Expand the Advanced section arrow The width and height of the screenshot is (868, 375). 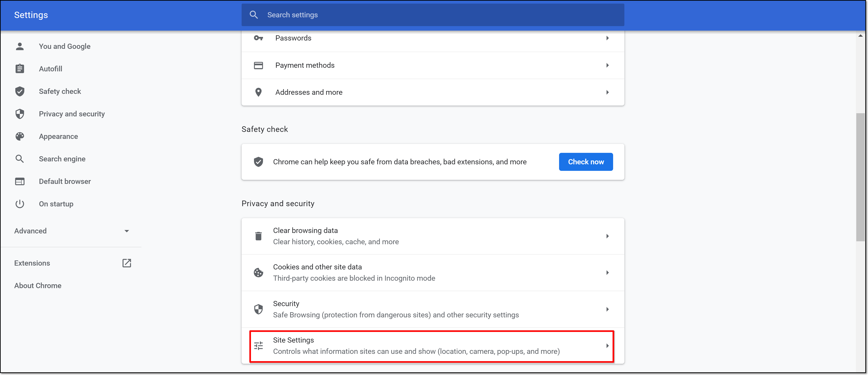pos(127,231)
